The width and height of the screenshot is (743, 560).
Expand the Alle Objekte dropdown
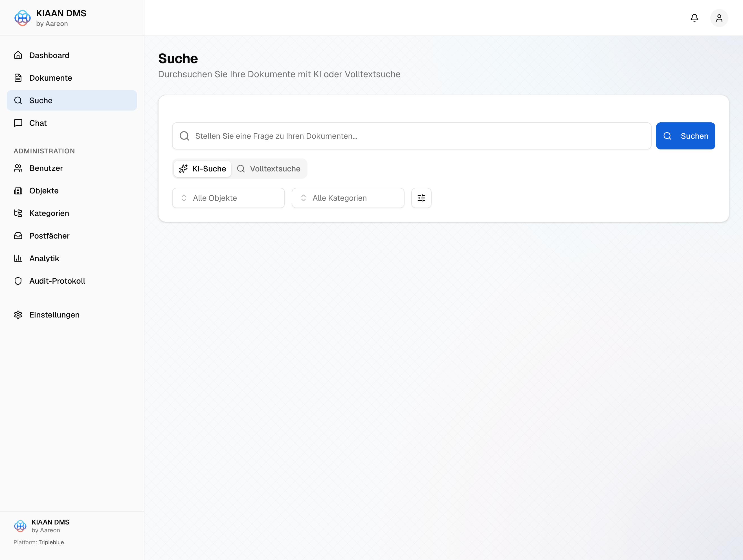[228, 198]
